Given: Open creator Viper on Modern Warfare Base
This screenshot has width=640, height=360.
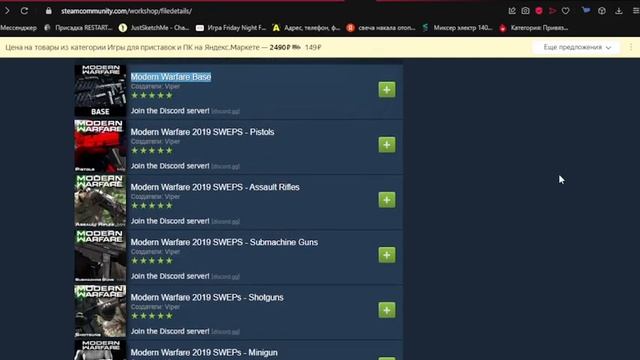Looking at the screenshot, I should [172, 87].
